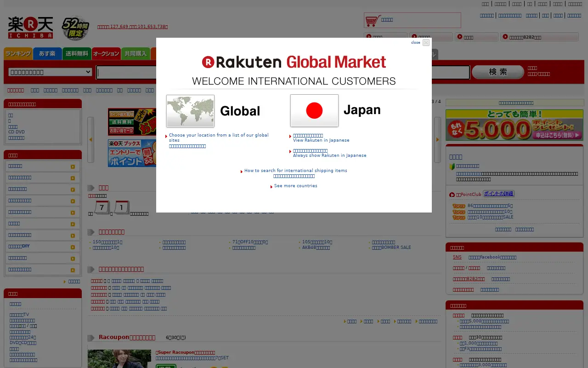This screenshot has width=588, height=368.
Task: Focus the search text field
Action: pos(283,73)
